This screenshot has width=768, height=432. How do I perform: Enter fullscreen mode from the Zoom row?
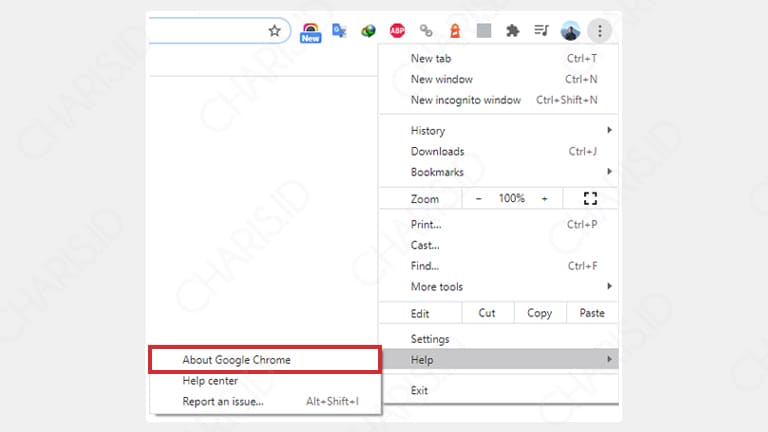[590, 198]
